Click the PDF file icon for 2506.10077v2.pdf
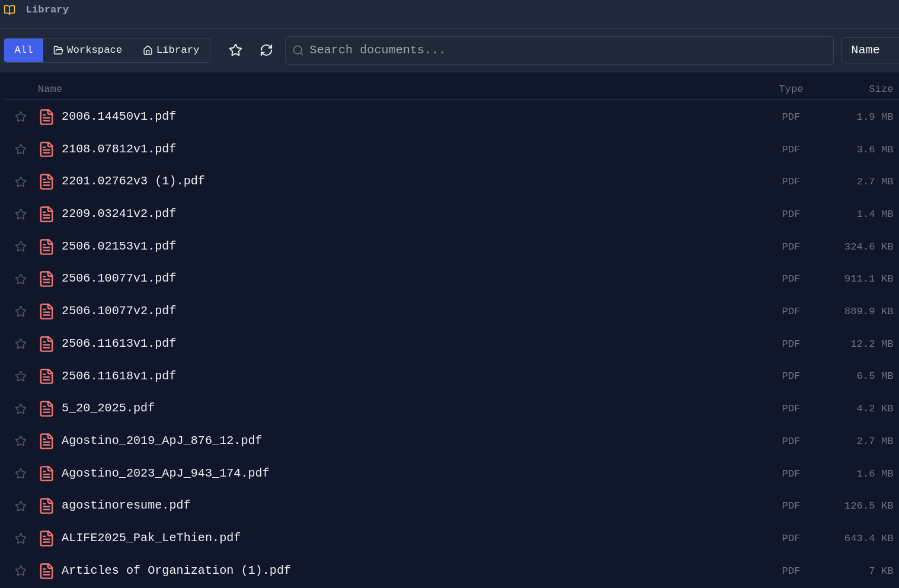Image resolution: width=899 pixels, height=588 pixels. tap(46, 311)
